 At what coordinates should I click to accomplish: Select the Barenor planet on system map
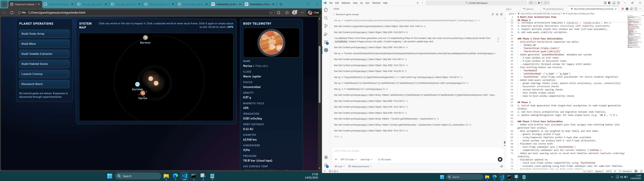(x=146, y=38)
